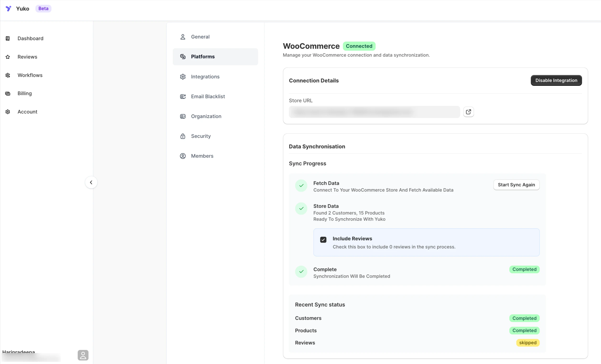The height and width of the screenshot is (364, 601).
Task: Click the Account gear icon
Action: [x=8, y=112]
